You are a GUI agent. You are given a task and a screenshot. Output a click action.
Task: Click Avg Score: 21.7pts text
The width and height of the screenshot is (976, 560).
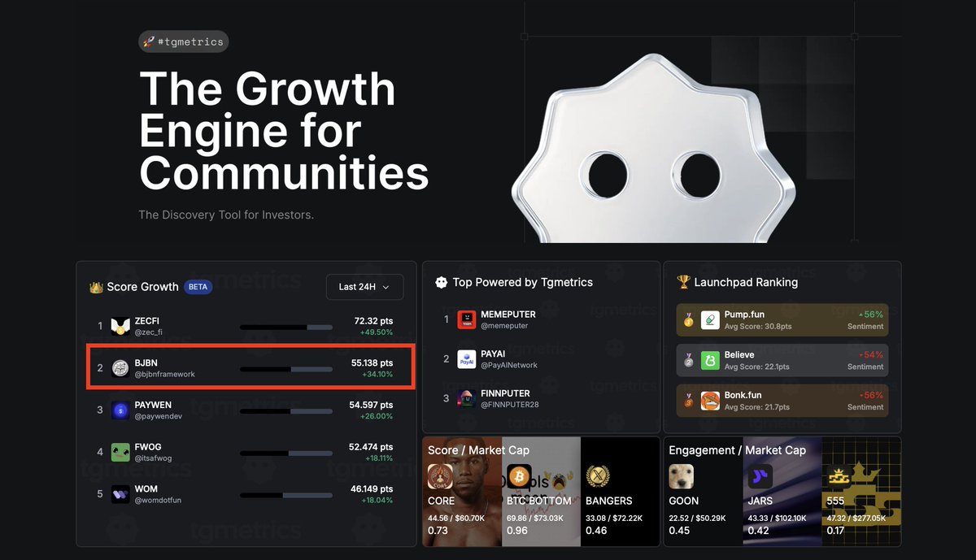tap(757, 407)
